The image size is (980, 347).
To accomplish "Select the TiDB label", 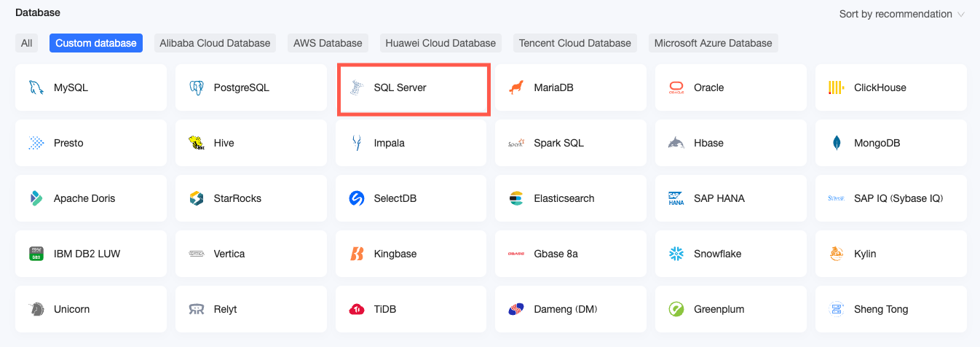I will (387, 309).
